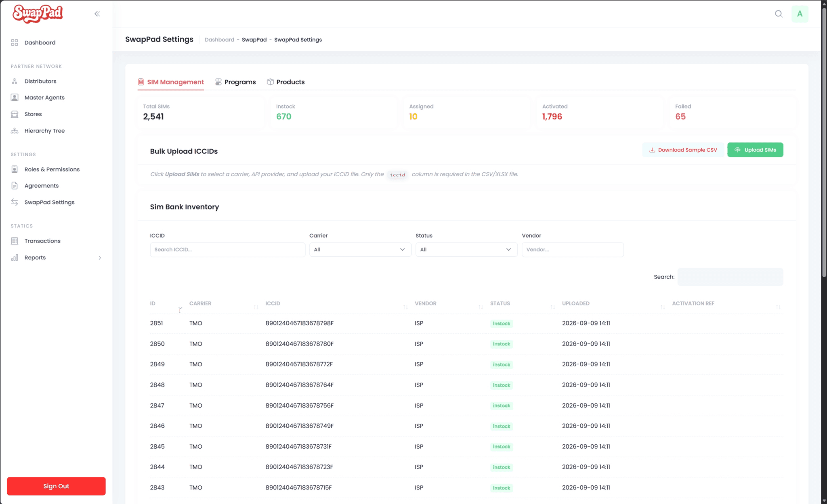
Task: Click the cloud upload icon in Upload SIMs
Action: point(737,150)
